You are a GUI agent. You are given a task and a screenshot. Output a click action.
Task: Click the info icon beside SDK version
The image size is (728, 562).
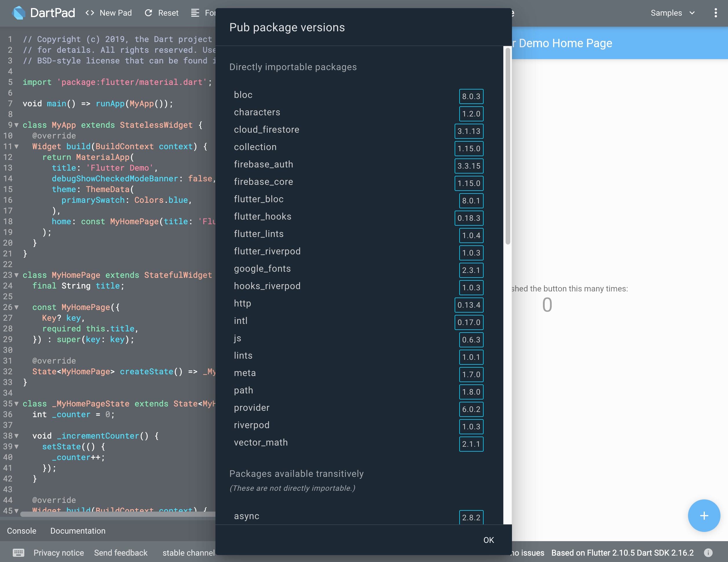point(708,552)
